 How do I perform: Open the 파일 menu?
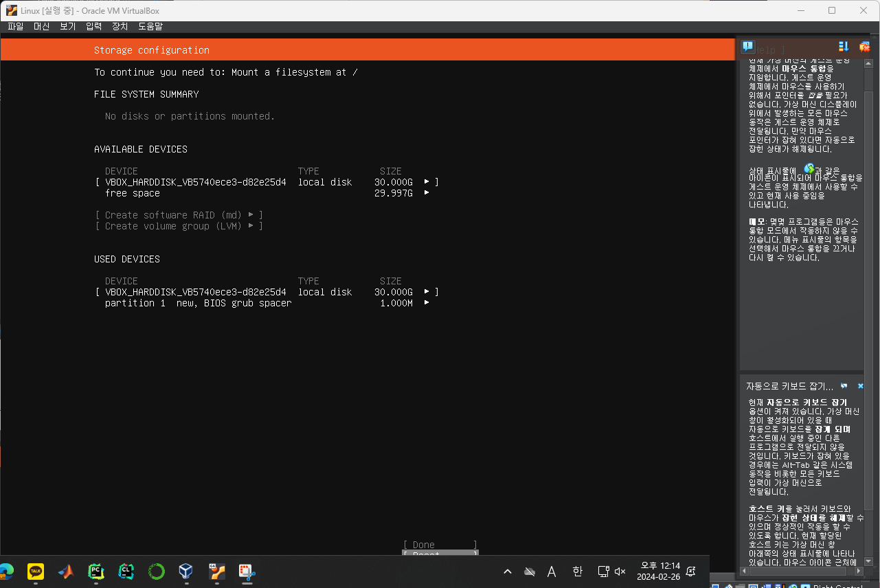(15, 26)
